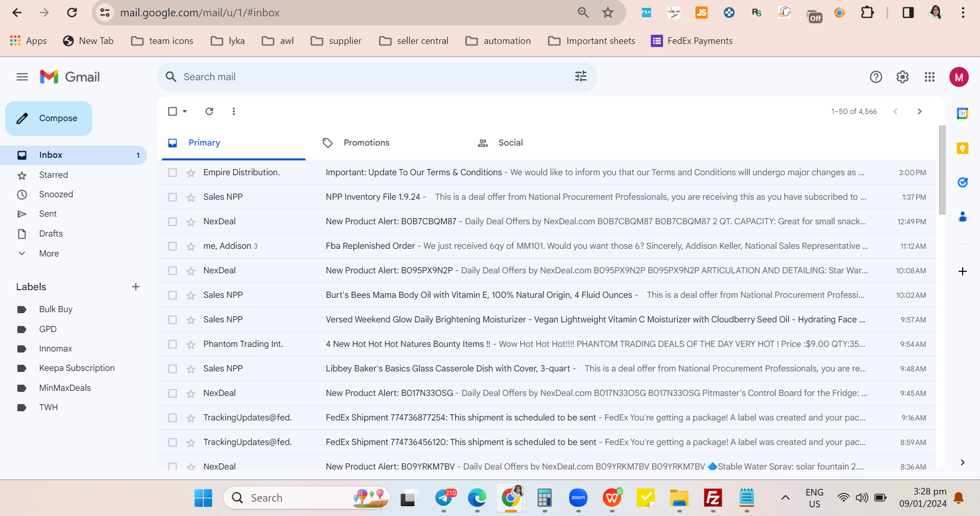Go to newer messages page arrow
Screen dimensions: 980x516
(895, 111)
